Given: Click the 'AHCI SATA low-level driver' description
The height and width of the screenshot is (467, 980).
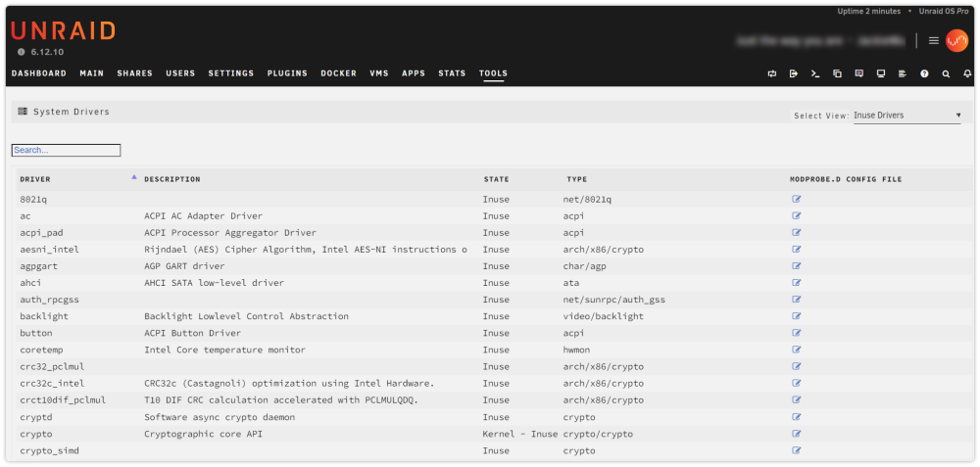Looking at the screenshot, I should pos(215,283).
